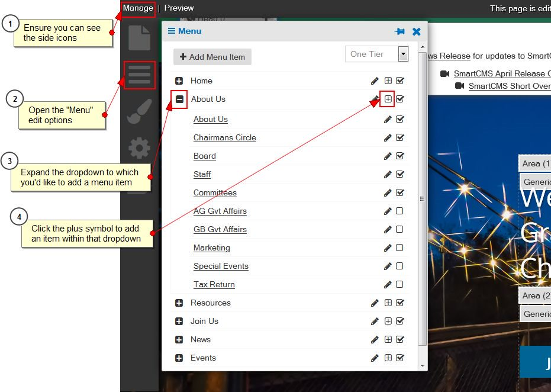The image size is (551, 392).
Task: Open the gear settings sidebar icon
Action: (x=139, y=148)
